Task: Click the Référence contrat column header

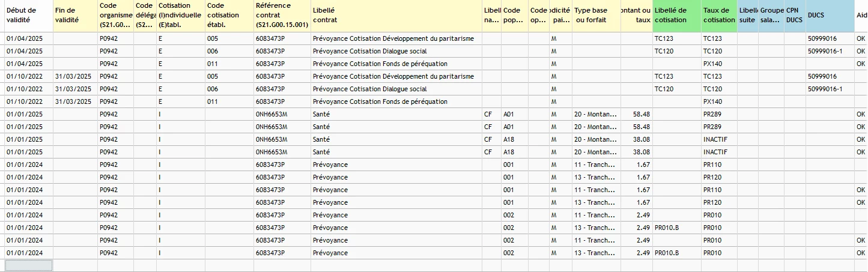Action: (x=281, y=16)
